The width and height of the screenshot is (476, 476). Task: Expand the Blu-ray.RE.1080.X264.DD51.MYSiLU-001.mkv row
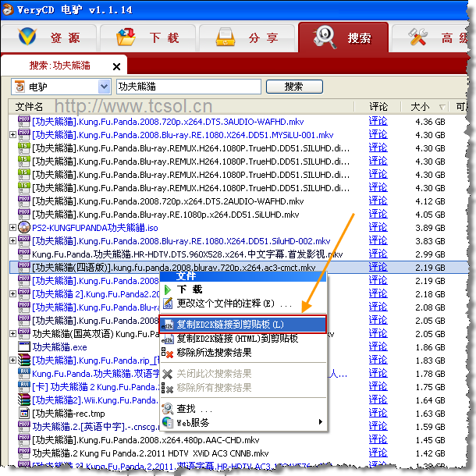12,134
